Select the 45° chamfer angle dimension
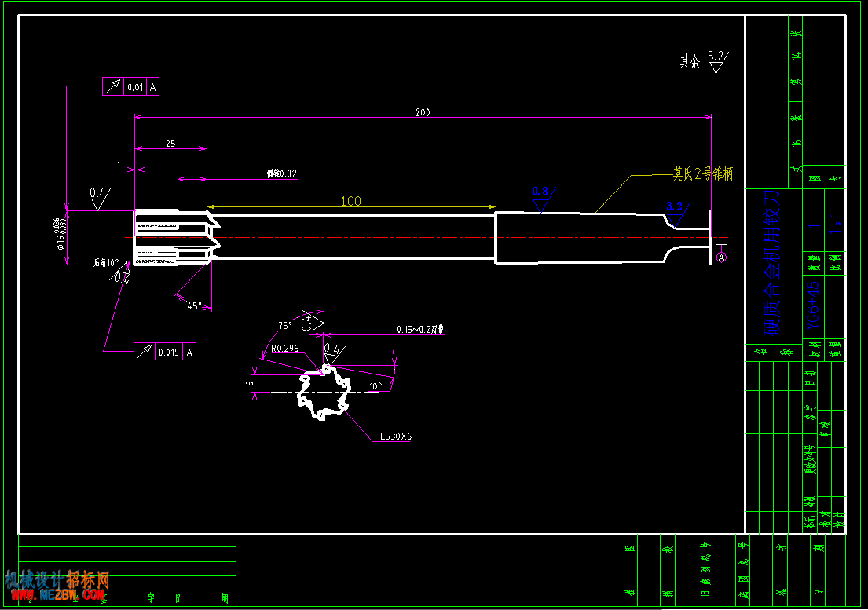The image size is (868, 610). coord(194,305)
